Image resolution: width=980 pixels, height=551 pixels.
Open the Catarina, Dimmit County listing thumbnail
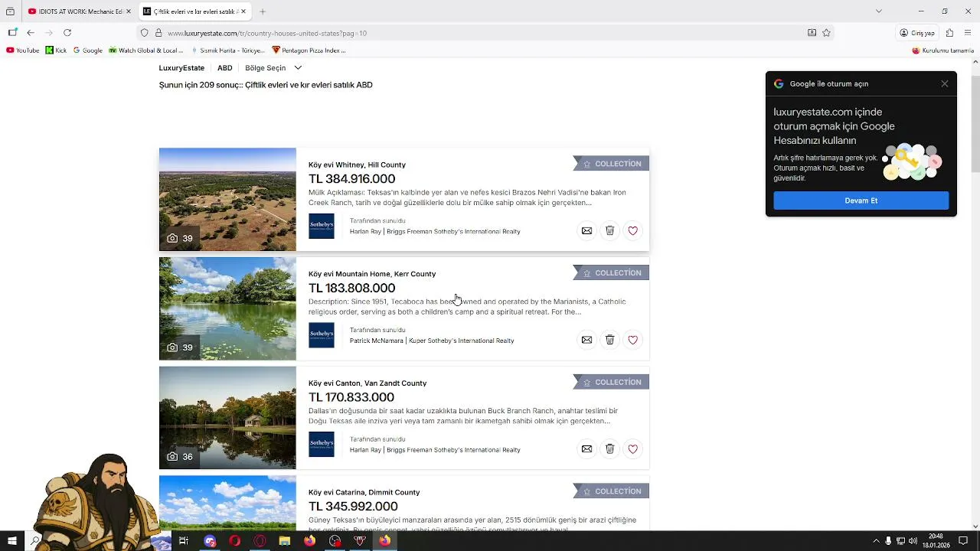coord(227,503)
